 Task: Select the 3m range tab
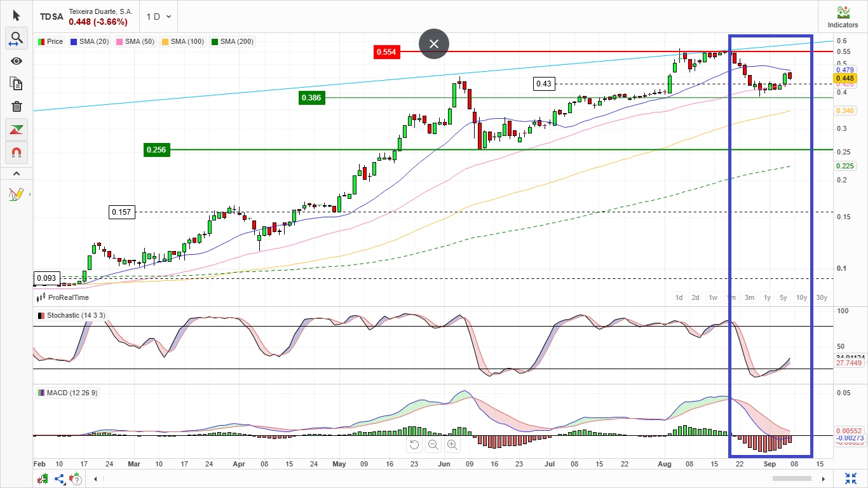pyautogui.click(x=749, y=297)
